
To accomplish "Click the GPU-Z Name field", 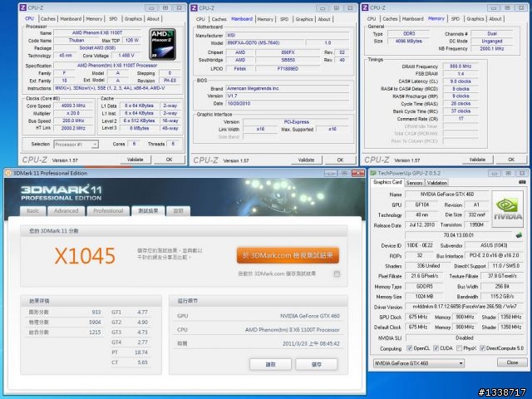I will tap(447, 195).
